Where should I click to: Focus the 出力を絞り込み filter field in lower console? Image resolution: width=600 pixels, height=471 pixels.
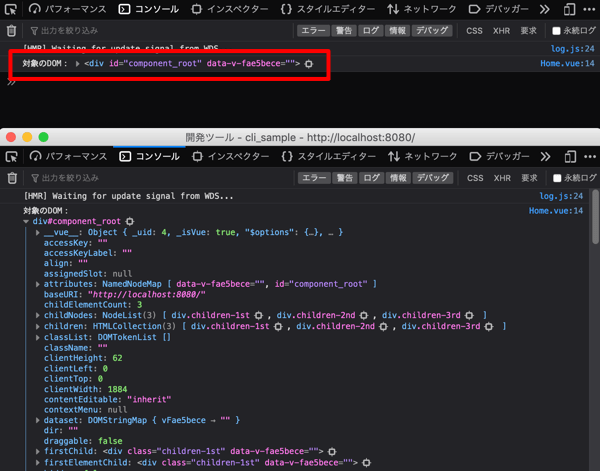click(x=161, y=178)
